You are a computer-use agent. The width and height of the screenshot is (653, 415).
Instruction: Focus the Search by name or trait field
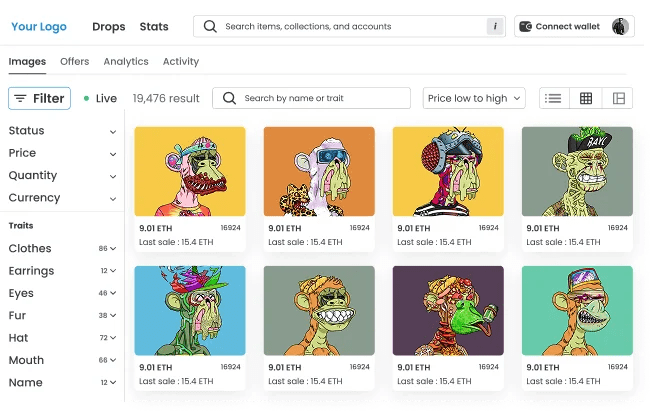coord(312,98)
